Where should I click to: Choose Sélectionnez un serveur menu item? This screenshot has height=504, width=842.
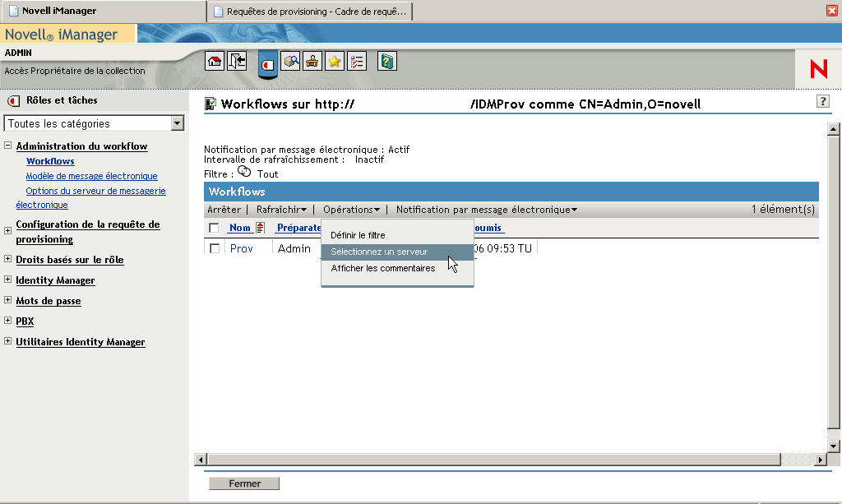pos(397,252)
